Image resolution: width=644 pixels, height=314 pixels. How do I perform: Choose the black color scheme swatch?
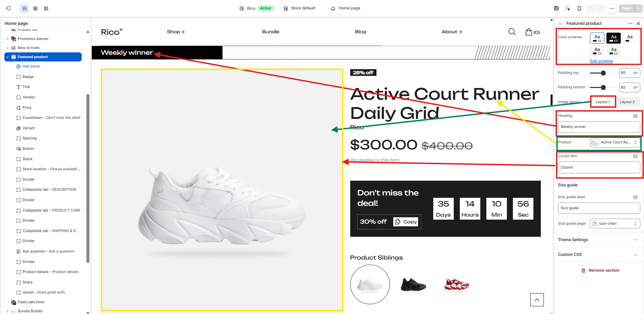click(613, 38)
